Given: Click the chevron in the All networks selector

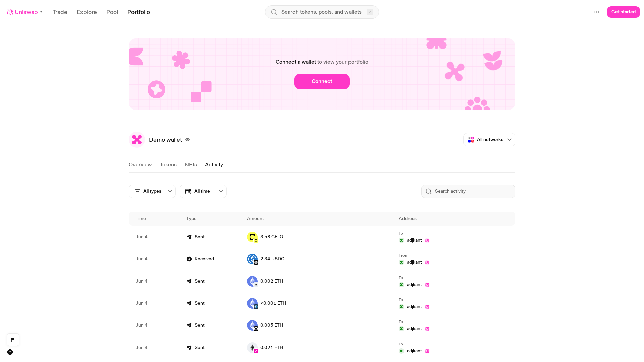Looking at the screenshot, I should click(x=509, y=140).
